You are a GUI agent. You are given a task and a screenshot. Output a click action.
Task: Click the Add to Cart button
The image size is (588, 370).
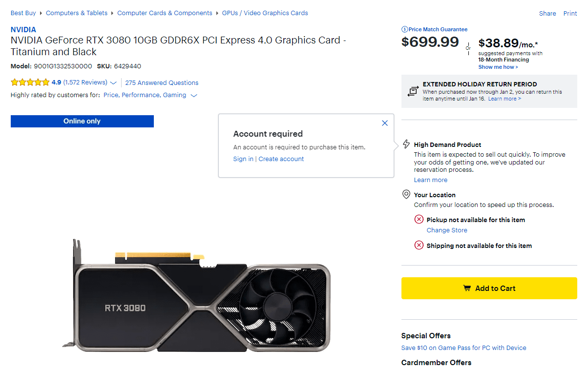click(x=489, y=288)
